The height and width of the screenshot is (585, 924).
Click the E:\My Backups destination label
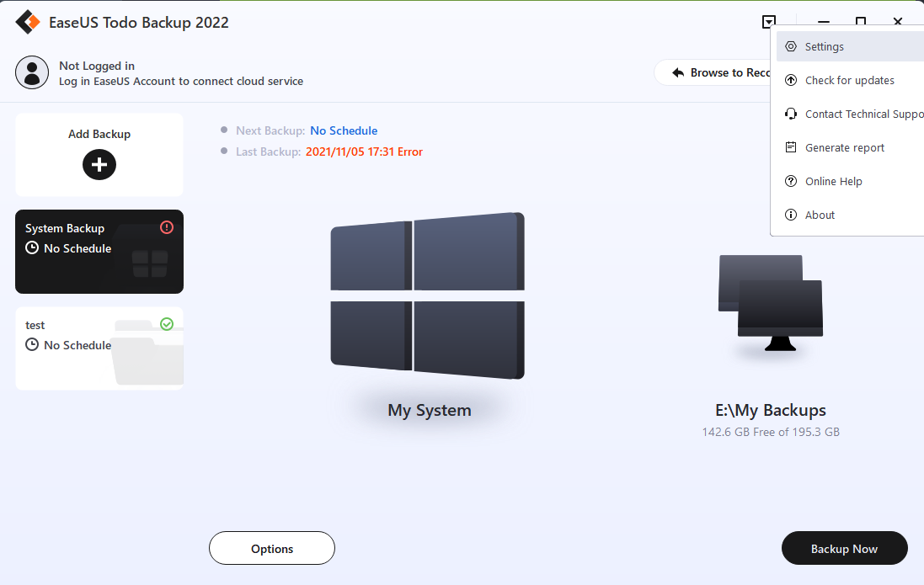click(x=771, y=410)
